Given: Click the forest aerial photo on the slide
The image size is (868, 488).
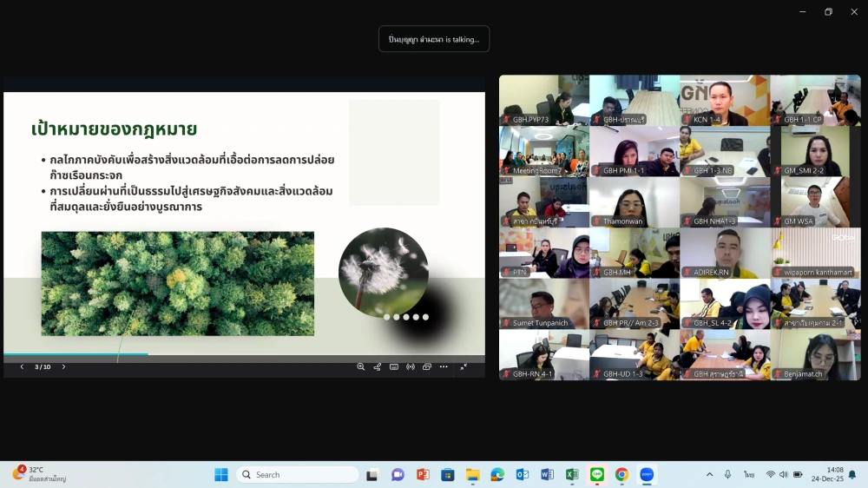Looking at the screenshot, I should (x=178, y=284).
